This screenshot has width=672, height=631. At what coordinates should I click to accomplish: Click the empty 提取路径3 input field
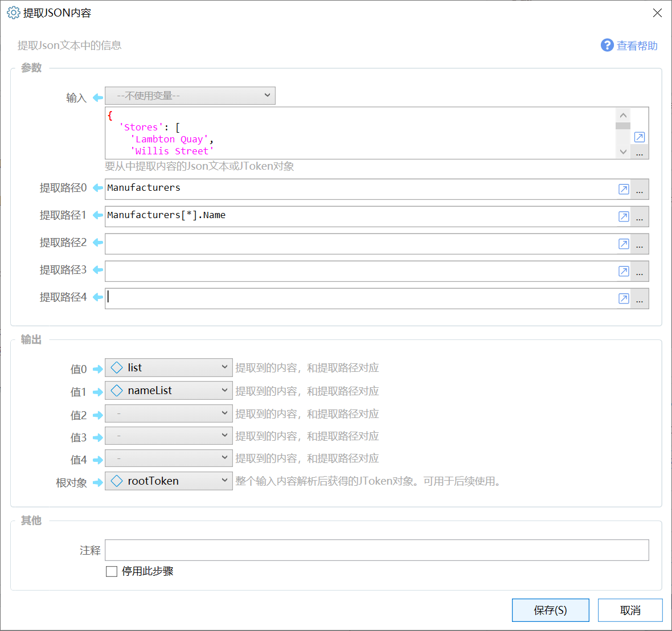[x=360, y=271]
